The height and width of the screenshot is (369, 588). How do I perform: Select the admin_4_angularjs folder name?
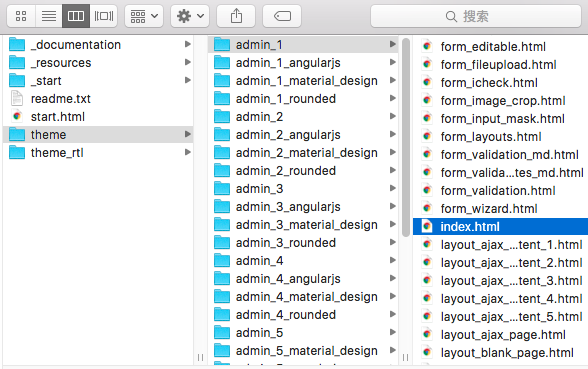(x=288, y=279)
